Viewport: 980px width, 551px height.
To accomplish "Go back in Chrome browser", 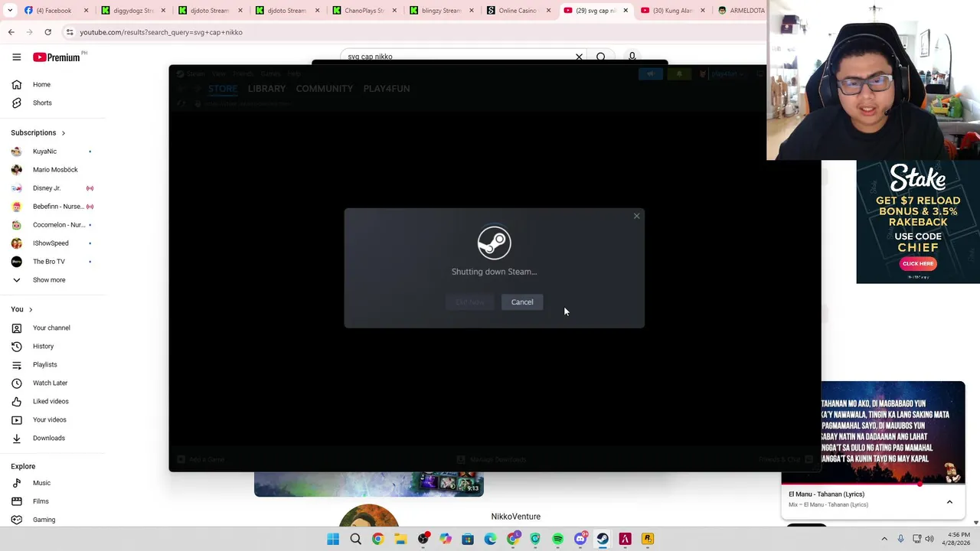I will 11,32.
